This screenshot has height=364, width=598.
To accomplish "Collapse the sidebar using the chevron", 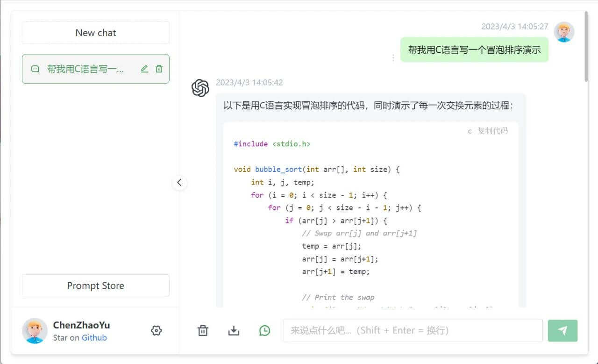I will [179, 183].
